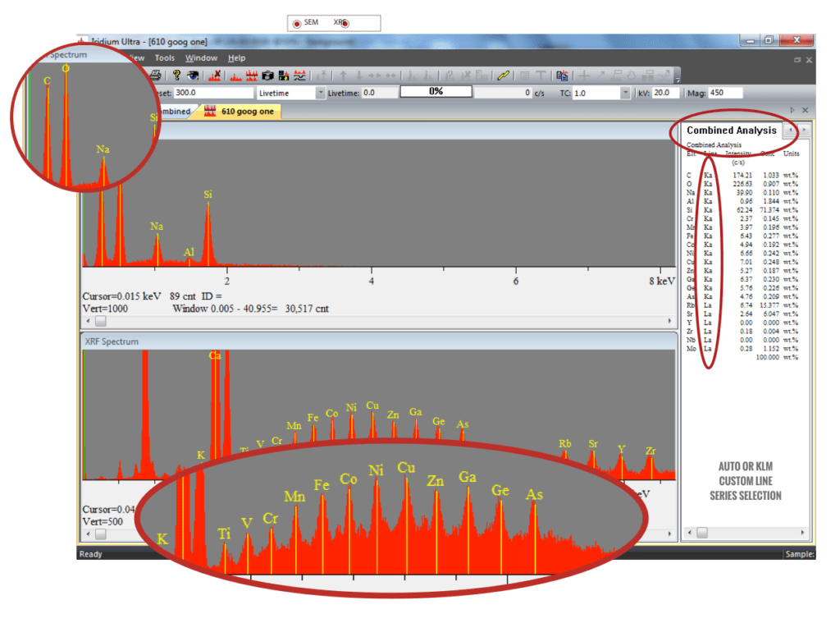The height and width of the screenshot is (623, 840).
Task: Click the question mark help icon
Action: tap(176, 75)
